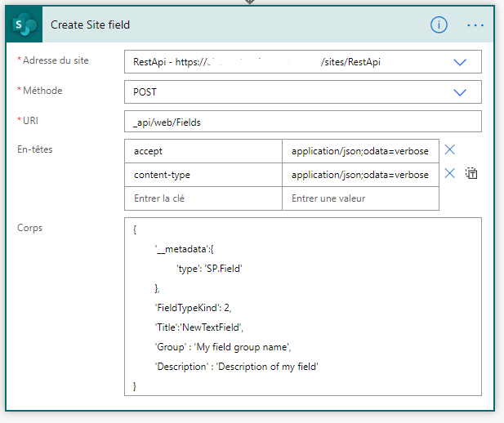This screenshot has width=504, height=423.
Task: Select the accept header key field
Action: [203, 151]
